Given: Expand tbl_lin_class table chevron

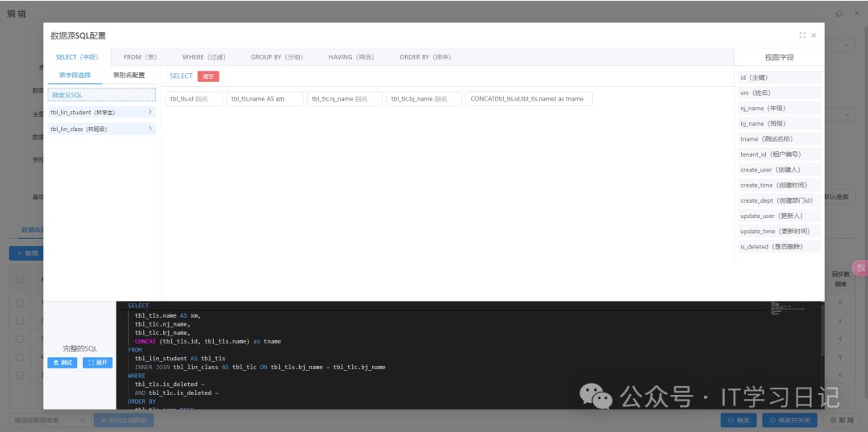Looking at the screenshot, I should [x=150, y=129].
